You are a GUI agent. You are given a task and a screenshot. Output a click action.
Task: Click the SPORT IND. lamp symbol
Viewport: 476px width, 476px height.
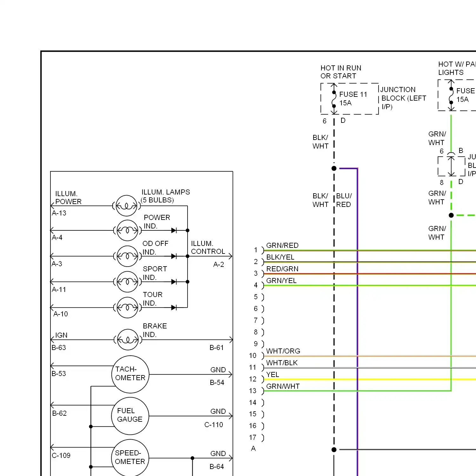[x=127, y=282]
